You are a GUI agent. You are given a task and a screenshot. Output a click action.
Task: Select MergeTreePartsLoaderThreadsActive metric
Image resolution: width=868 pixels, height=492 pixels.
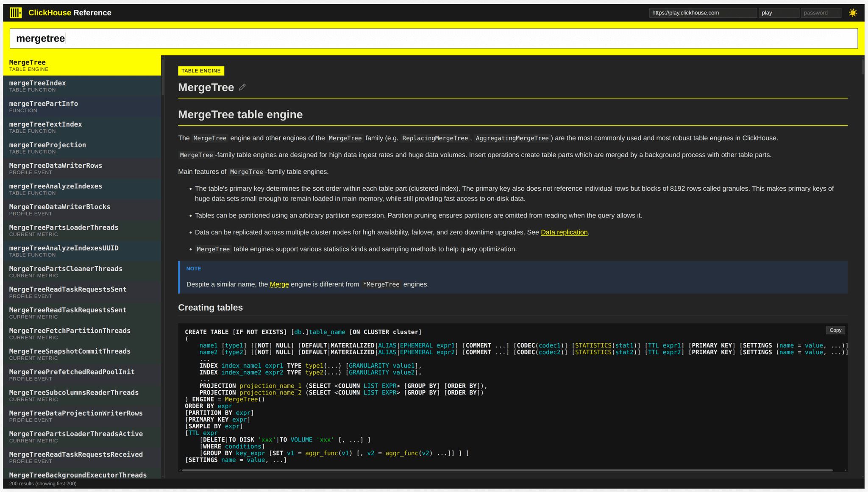tap(82, 437)
